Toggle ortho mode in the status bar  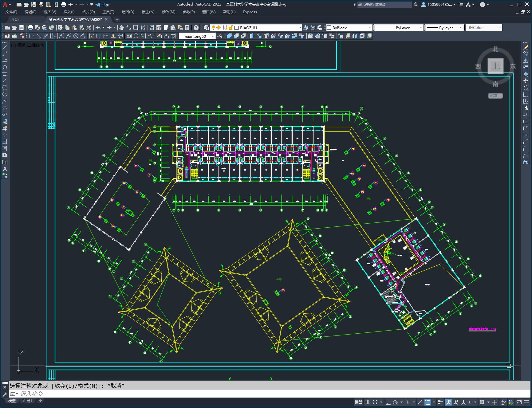[388, 402]
